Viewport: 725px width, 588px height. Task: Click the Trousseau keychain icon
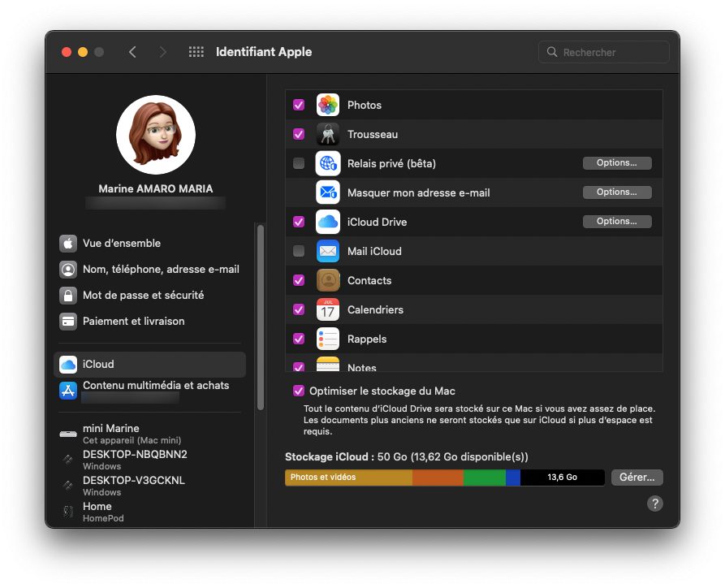(x=327, y=134)
